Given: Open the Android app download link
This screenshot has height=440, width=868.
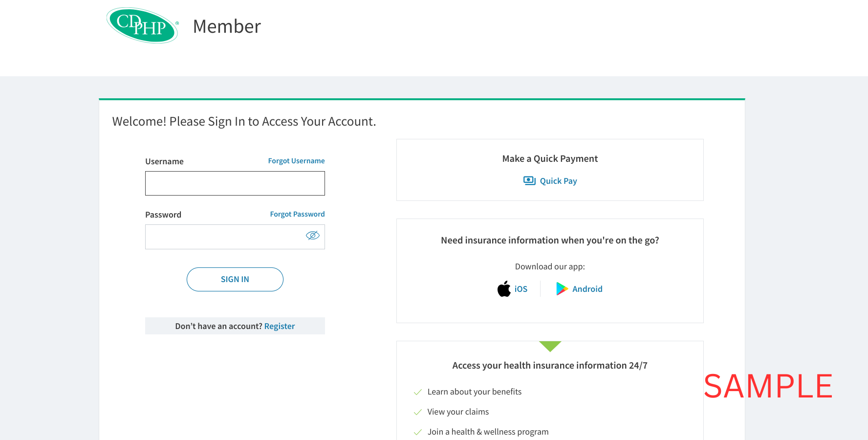Looking at the screenshot, I should [x=587, y=289].
